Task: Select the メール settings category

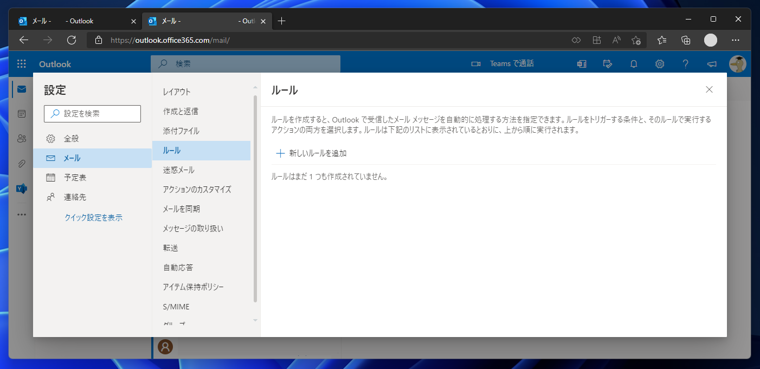Action: 92,158
